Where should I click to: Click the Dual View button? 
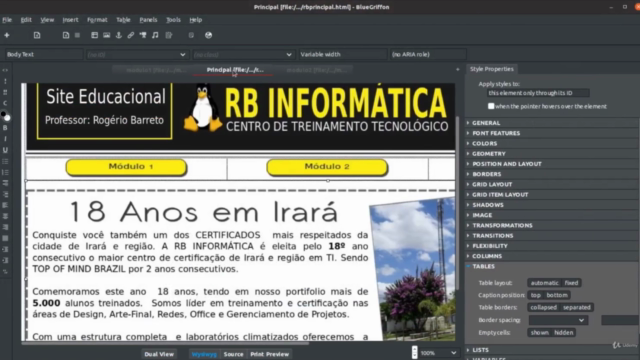(159, 354)
